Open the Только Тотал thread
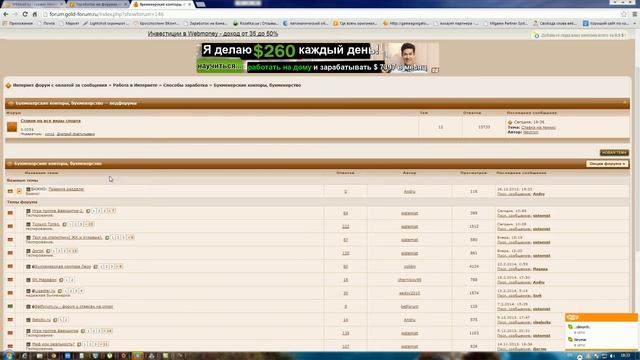 (x=46, y=224)
